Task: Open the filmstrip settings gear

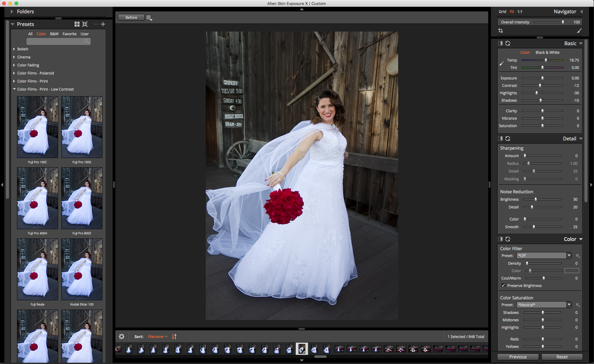Action: pos(122,336)
